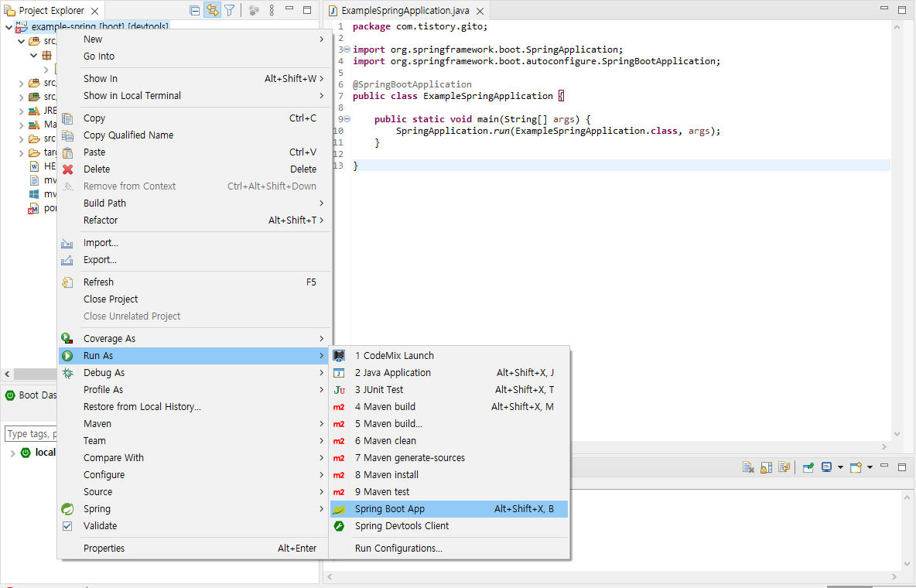916x588 pixels.
Task: Collapse main method fold at line 9
Action: (347, 119)
